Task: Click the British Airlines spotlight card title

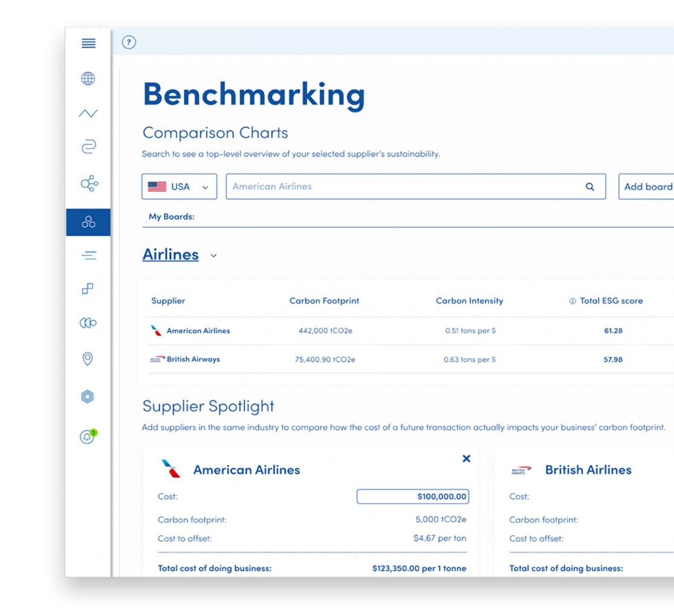Action: [x=588, y=470]
